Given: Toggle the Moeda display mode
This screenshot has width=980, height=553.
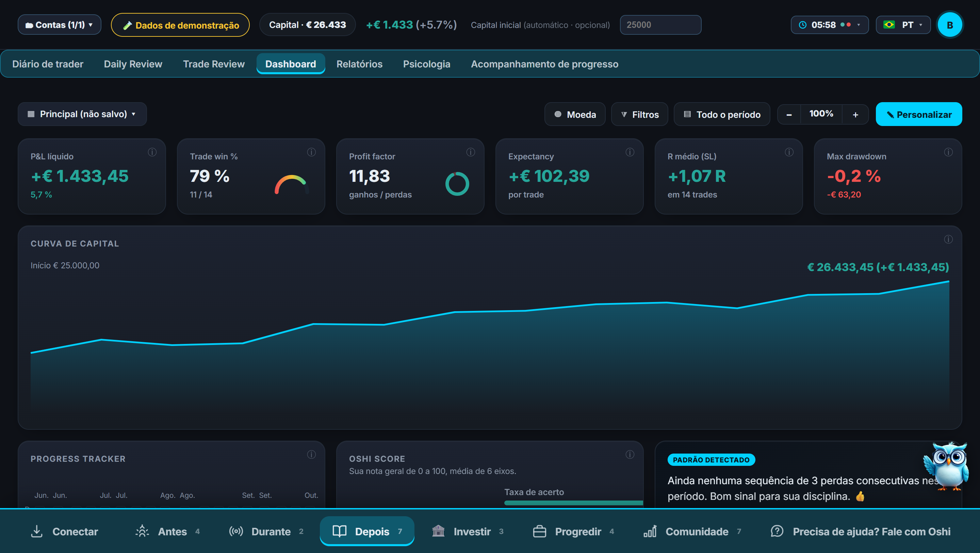Looking at the screenshot, I should (575, 114).
